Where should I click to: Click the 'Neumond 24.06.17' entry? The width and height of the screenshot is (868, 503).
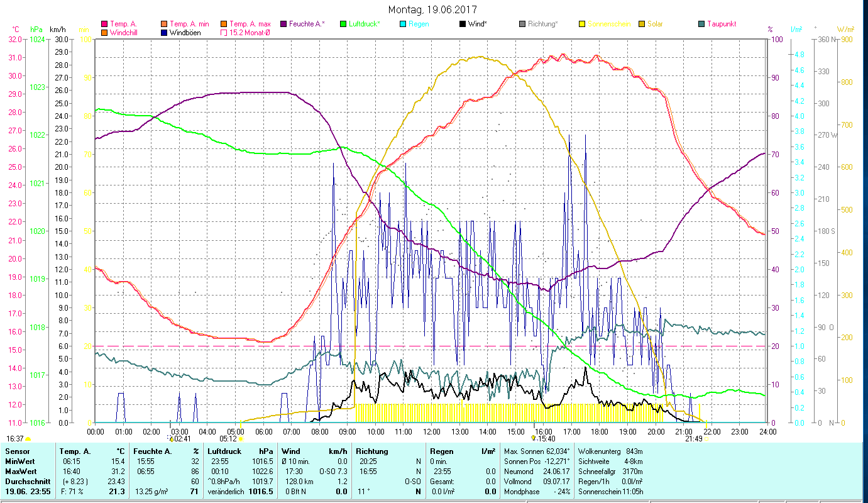click(536, 471)
